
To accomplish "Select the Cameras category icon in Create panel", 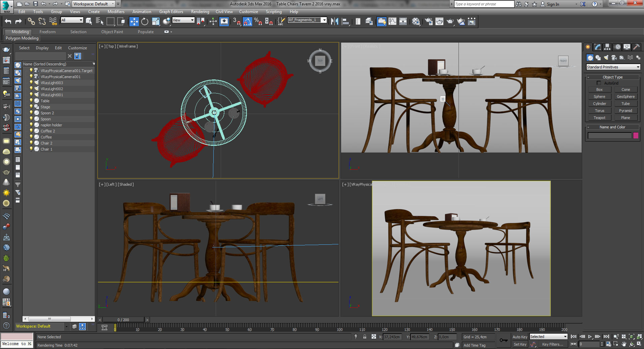I will [x=614, y=58].
